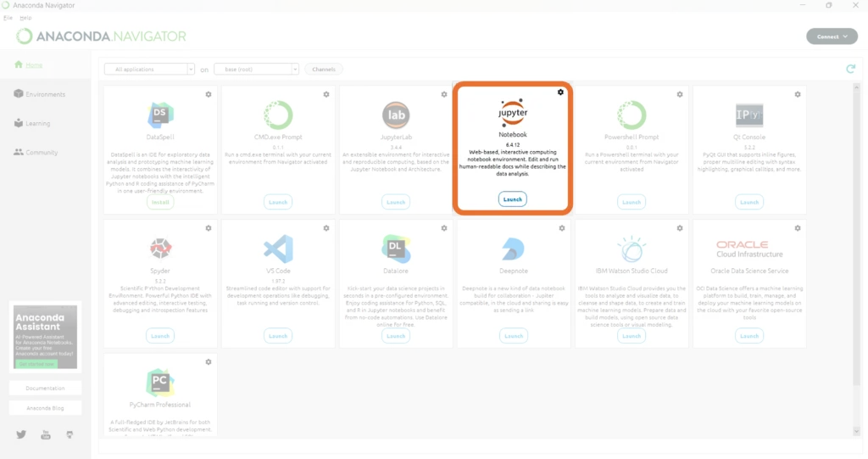868x459 pixels.
Task: Open gear settings on IBM Watson Studio card
Action: (x=680, y=228)
